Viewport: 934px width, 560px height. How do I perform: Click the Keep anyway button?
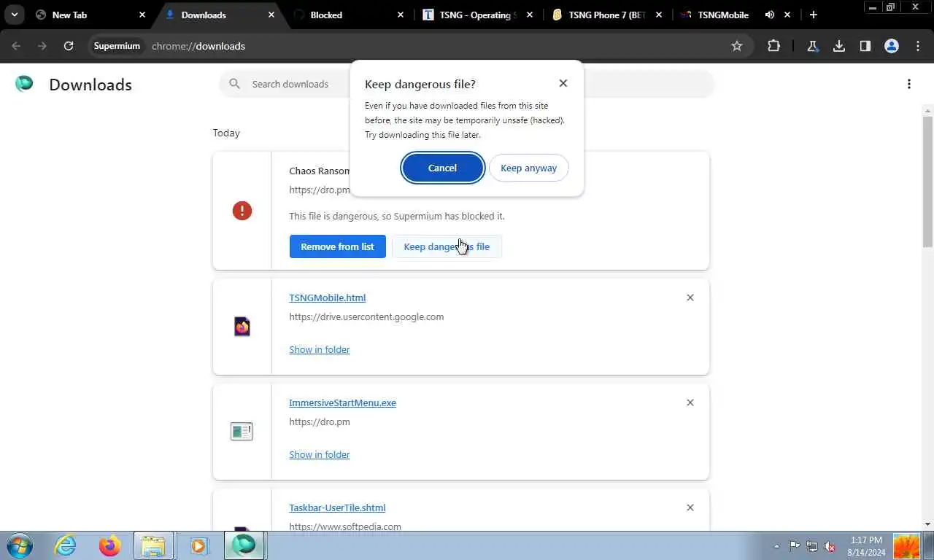(x=528, y=168)
